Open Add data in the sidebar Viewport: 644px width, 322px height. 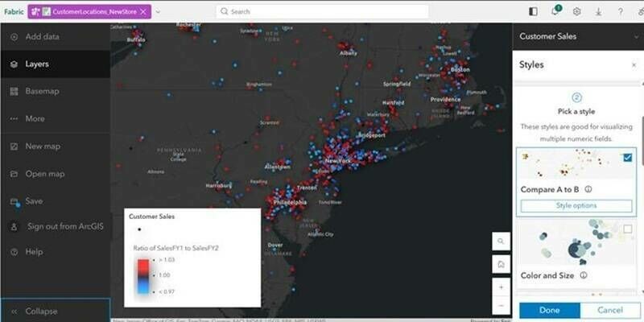[x=55, y=36]
